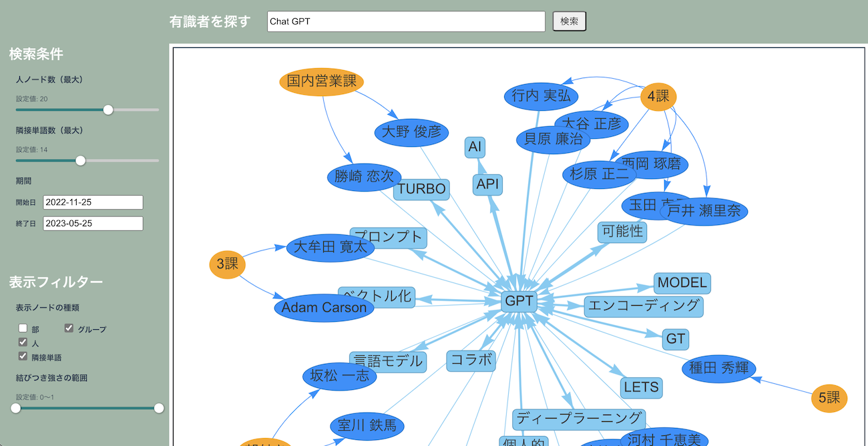Toggle the 部 checkbox
This screenshot has width=868, height=446.
23,328
